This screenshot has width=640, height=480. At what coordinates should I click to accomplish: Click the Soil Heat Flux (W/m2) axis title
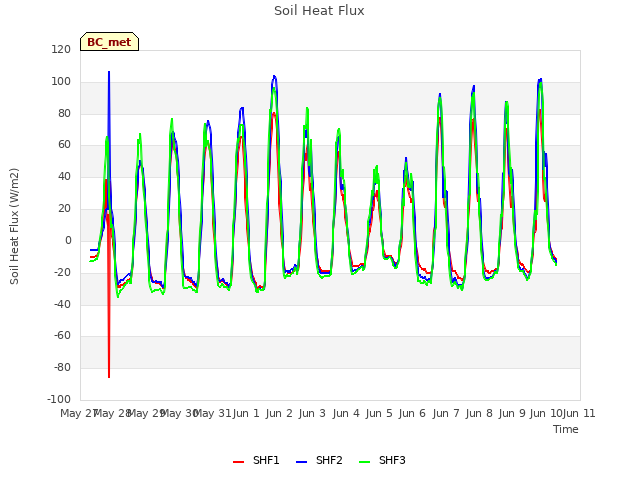14,226
